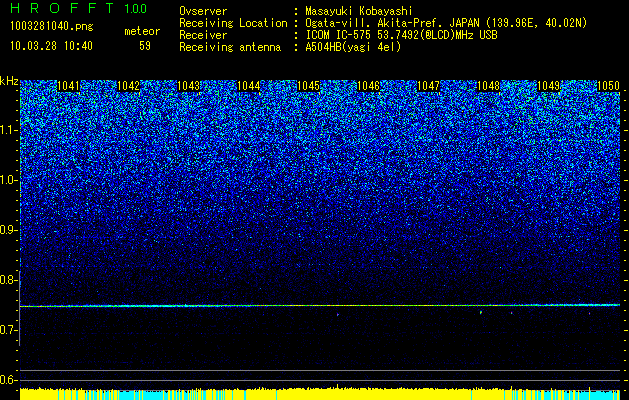Click the 0.7 kHz axis label
The width and height of the screenshot is (629, 400).
click(x=8, y=330)
